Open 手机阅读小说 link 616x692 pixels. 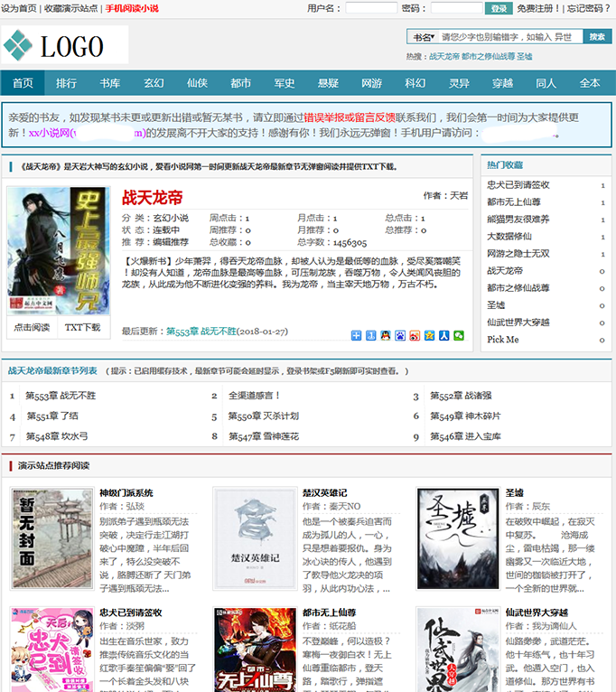coord(132,8)
